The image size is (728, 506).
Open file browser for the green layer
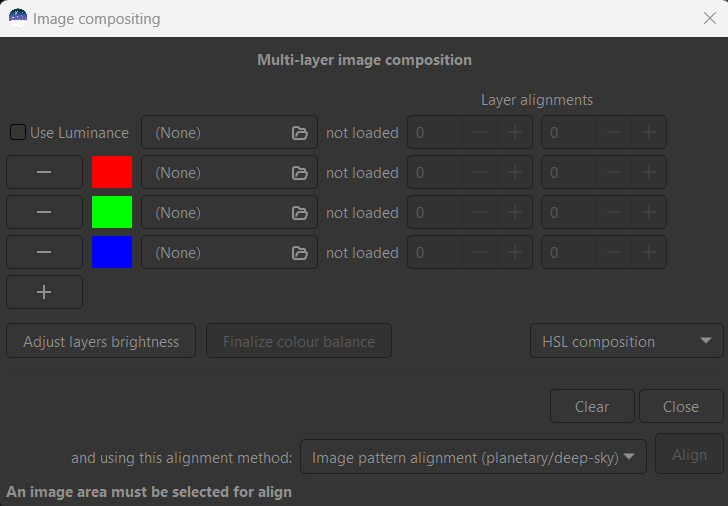299,213
